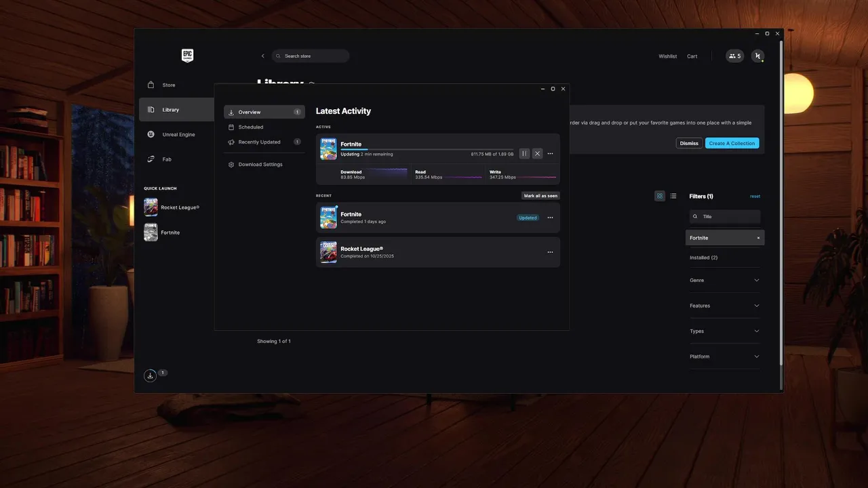This screenshot has height=488, width=868.
Task: Select the Overview tab in downloads
Action: 264,112
